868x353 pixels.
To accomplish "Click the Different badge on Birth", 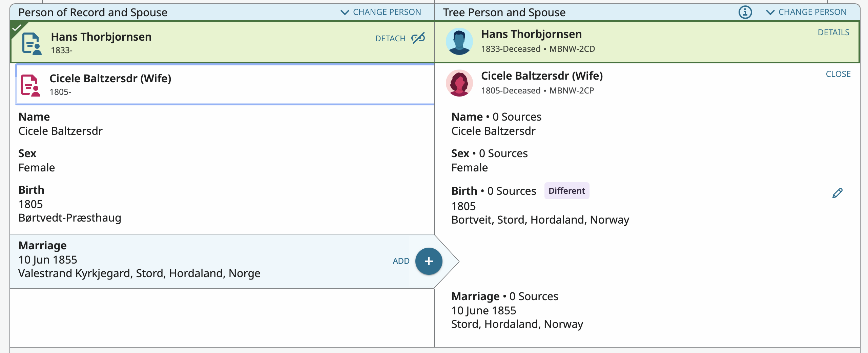I will click(x=566, y=191).
